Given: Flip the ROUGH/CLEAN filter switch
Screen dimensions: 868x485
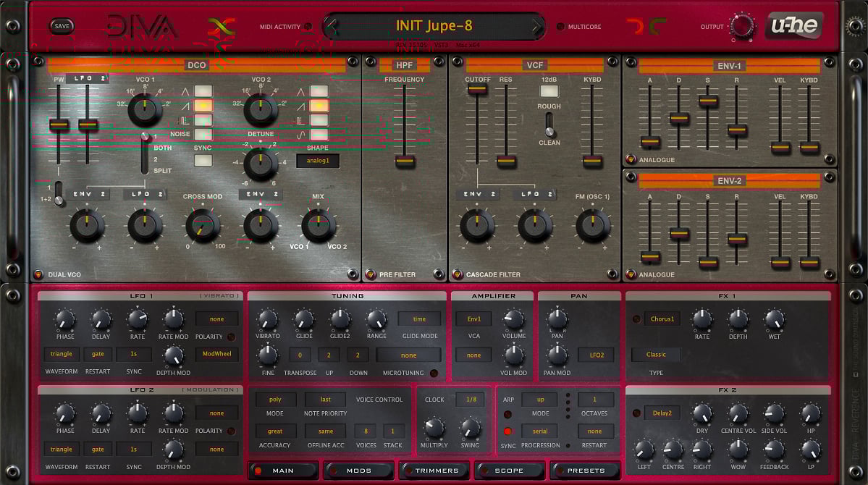Looking at the screenshot, I should pyautogui.click(x=549, y=125).
